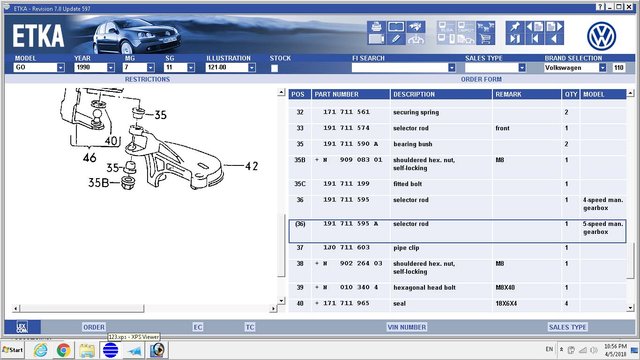Click the illustration vertical scrollbar
640x360 pixels.
point(281,245)
